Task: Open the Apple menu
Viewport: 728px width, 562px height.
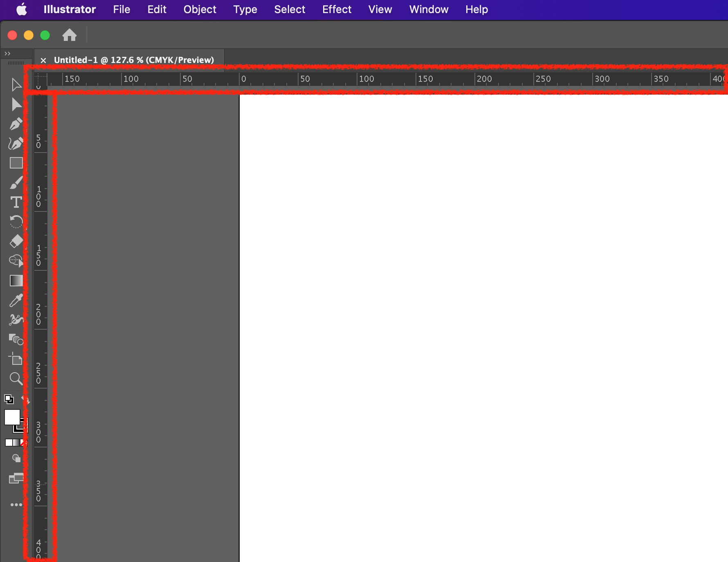Action: click(x=22, y=9)
